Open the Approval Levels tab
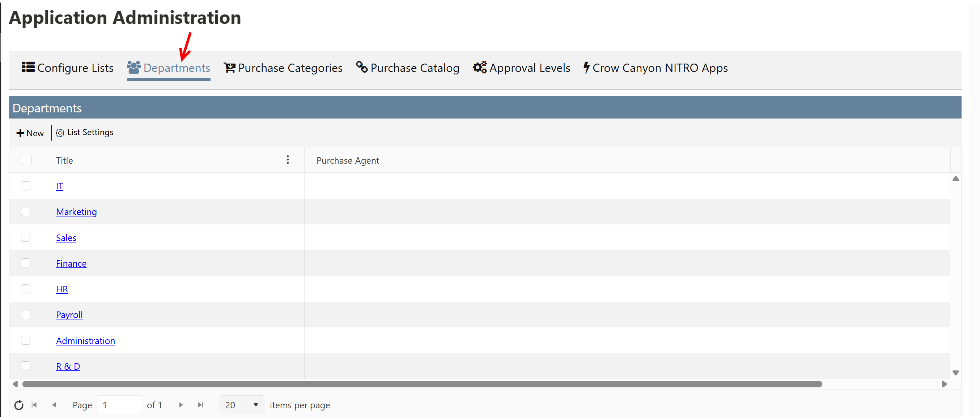The height and width of the screenshot is (417, 980). (x=522, y=68)
